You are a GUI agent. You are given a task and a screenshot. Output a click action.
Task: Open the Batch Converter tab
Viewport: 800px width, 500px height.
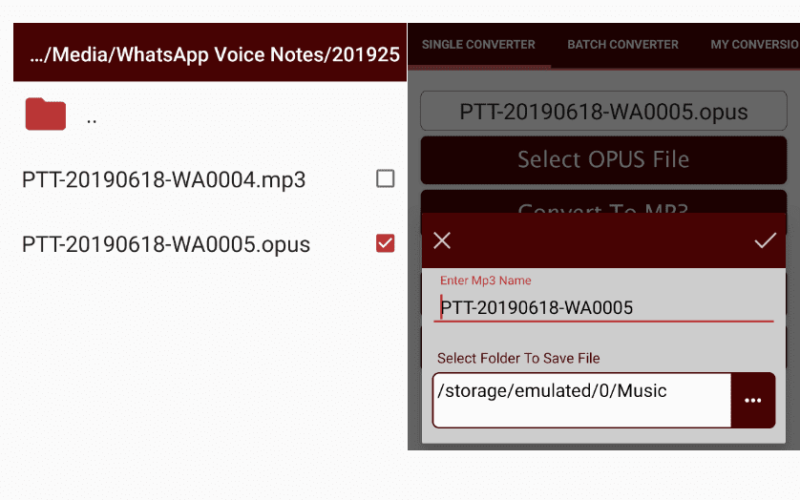pos(623,45)
